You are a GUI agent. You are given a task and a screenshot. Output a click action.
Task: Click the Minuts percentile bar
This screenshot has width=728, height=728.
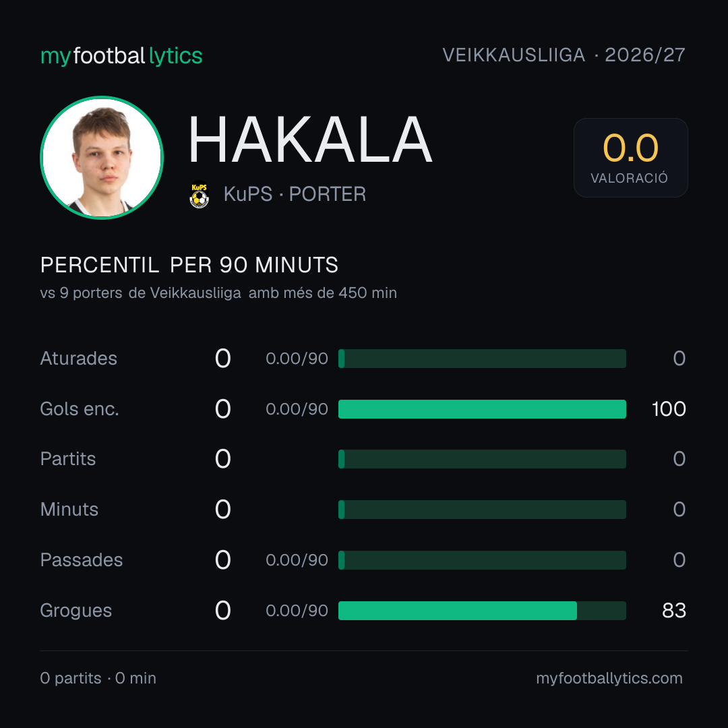pyautogui.click(x=482, y=510)
